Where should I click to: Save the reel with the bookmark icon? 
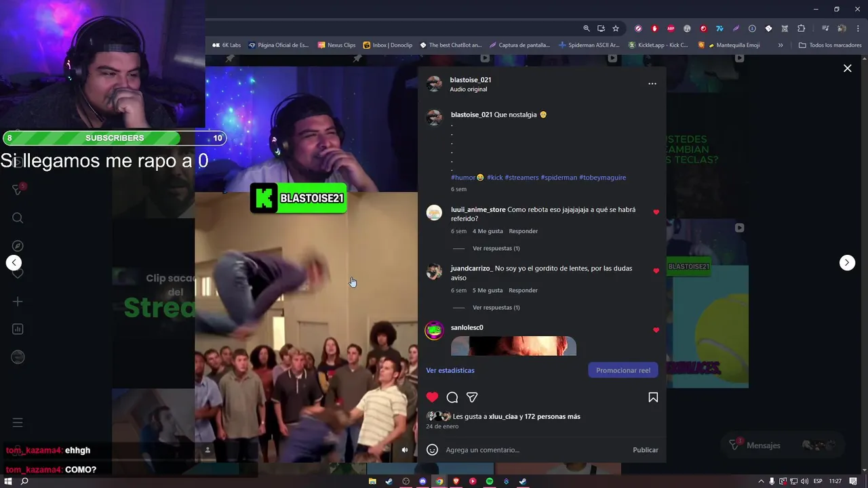(x=653, y=397)
